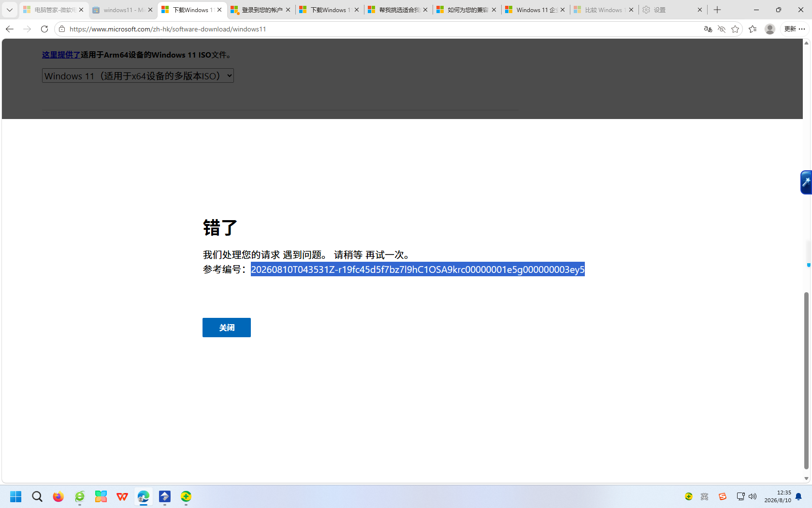Open taskbar search

(37, 497)
